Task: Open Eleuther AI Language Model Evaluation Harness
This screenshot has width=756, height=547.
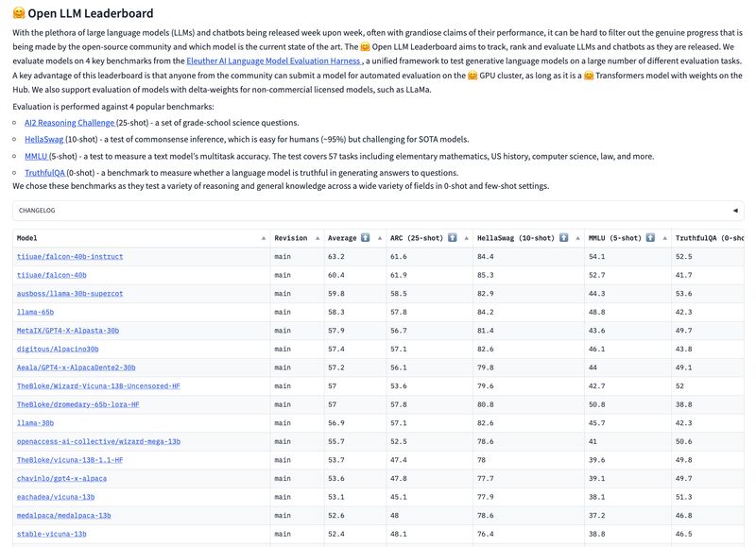Action: coord(273,60)
